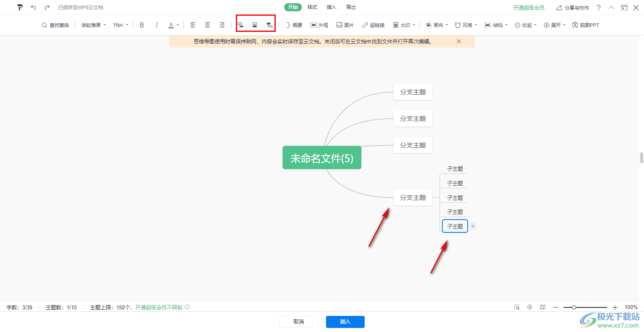Click the 字数: 3/39 word count
Screen dimensions: 644x332
(x=19, y=307)
